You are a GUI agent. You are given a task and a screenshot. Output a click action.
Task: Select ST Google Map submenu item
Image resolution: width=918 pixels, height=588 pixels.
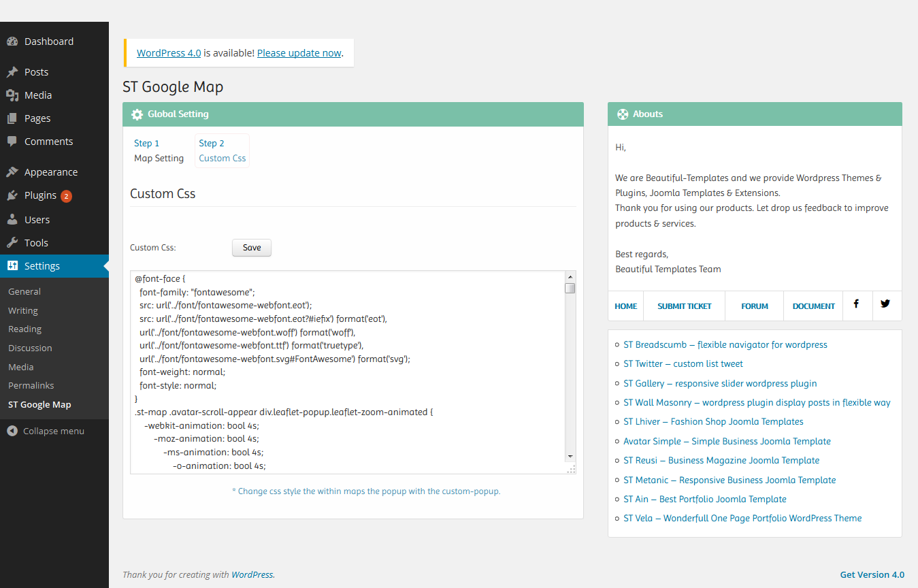click(x=39, y=404)
